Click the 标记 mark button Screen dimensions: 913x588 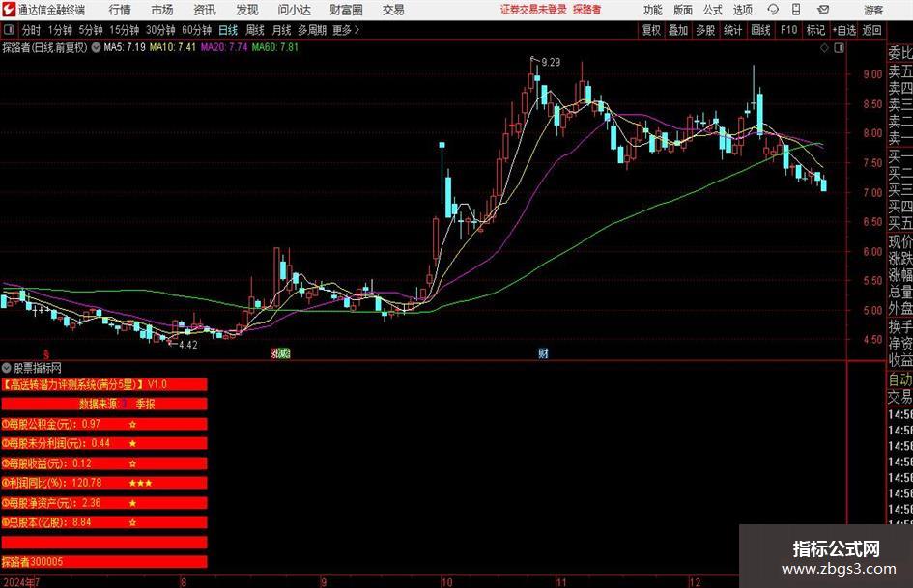pos(815,30)
